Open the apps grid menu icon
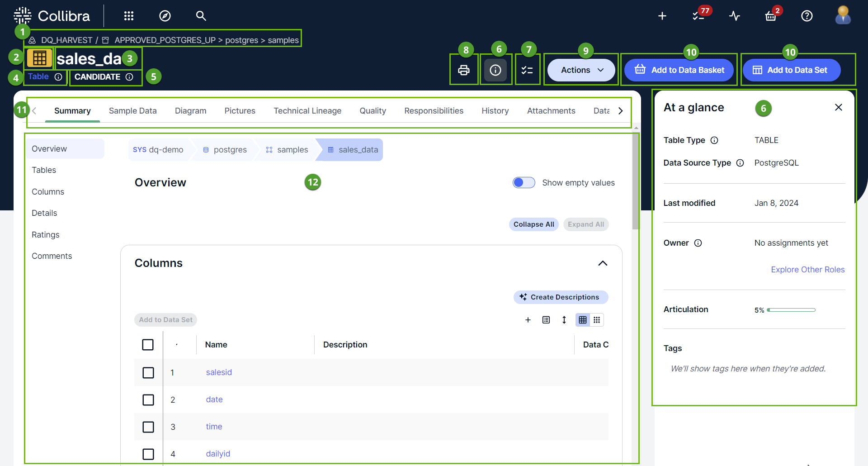Viewport: 868px width, 466px height. pos(129,16)
